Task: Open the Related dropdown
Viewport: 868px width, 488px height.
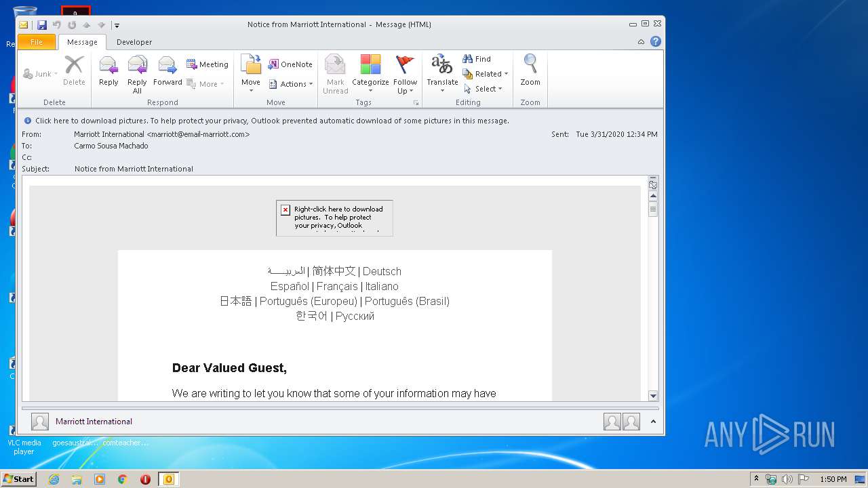Action: click(485, 74)
